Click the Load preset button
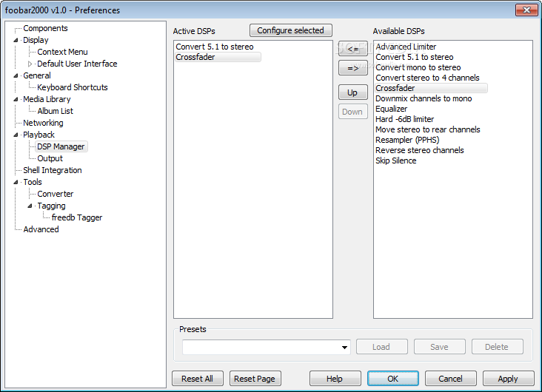Viewport: 542px width, 392px height. (x=381, y=347)
